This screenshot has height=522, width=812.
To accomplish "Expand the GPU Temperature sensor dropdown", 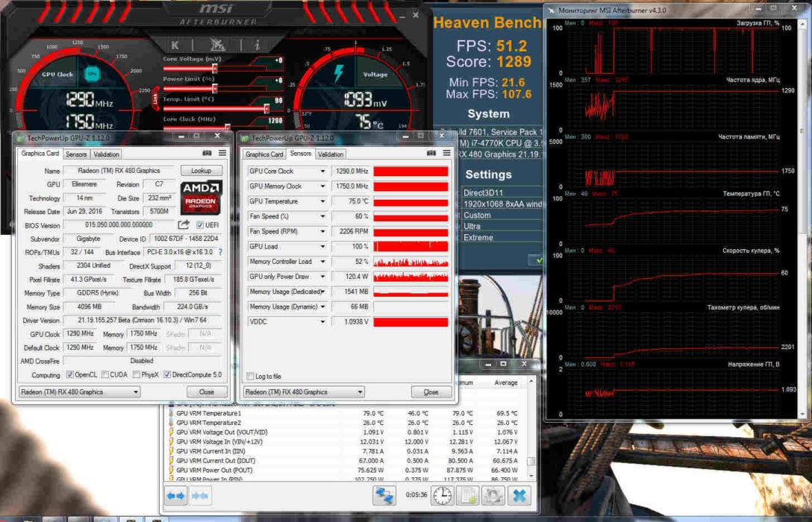I will [323, 201].
